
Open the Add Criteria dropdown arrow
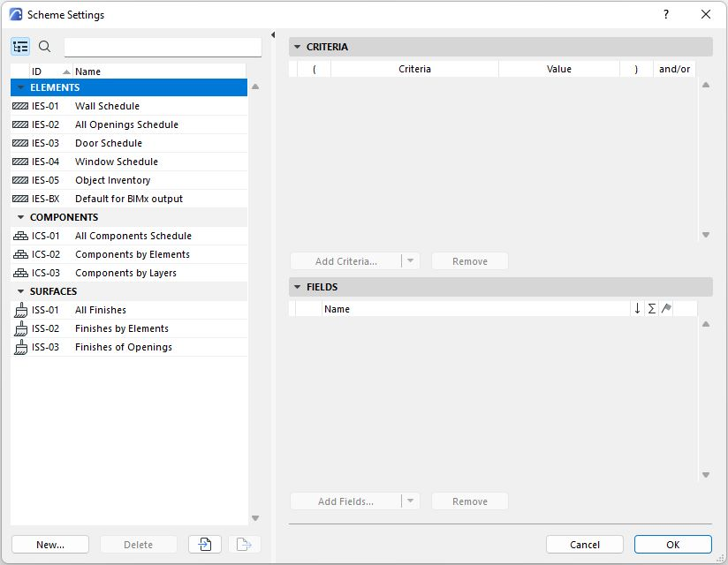[411, 260]
